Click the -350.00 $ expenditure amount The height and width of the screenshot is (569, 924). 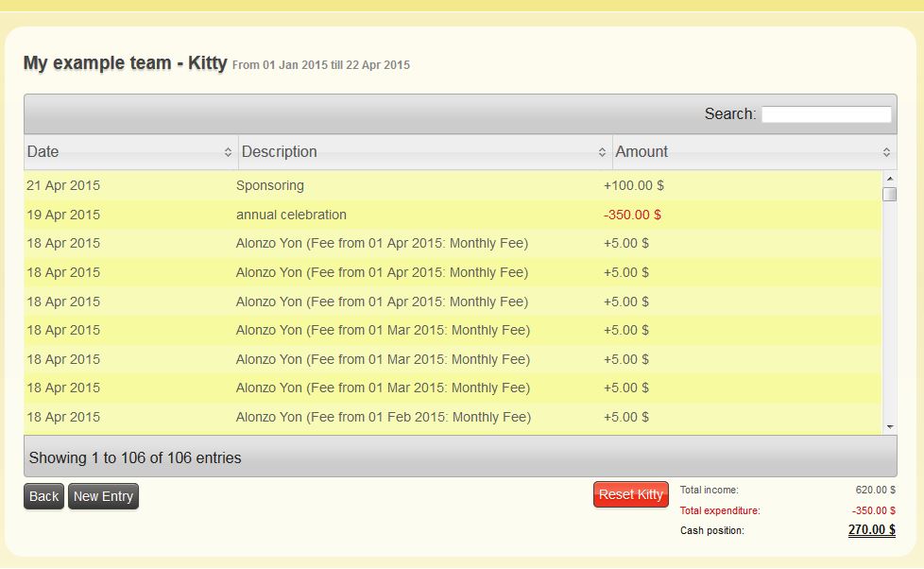coord(632,215)
